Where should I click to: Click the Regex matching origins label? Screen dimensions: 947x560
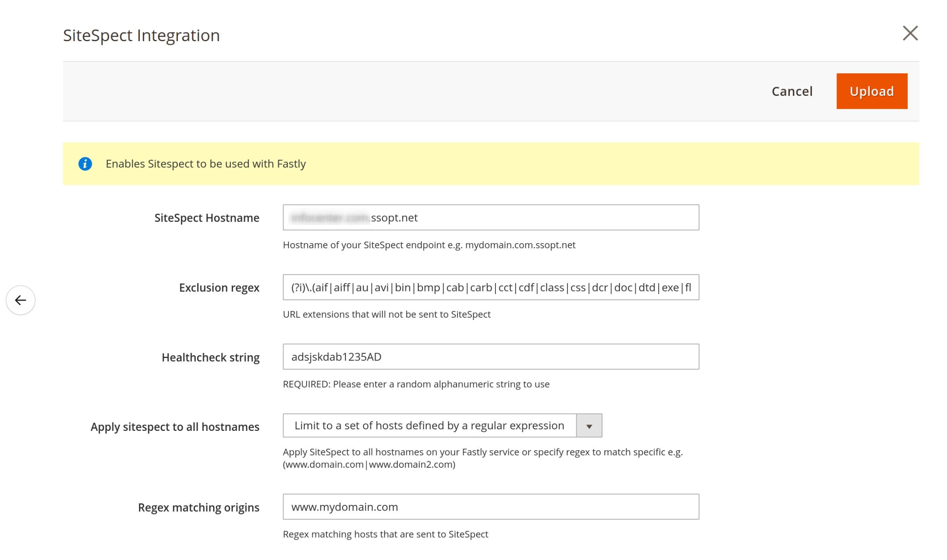point(198,507)
